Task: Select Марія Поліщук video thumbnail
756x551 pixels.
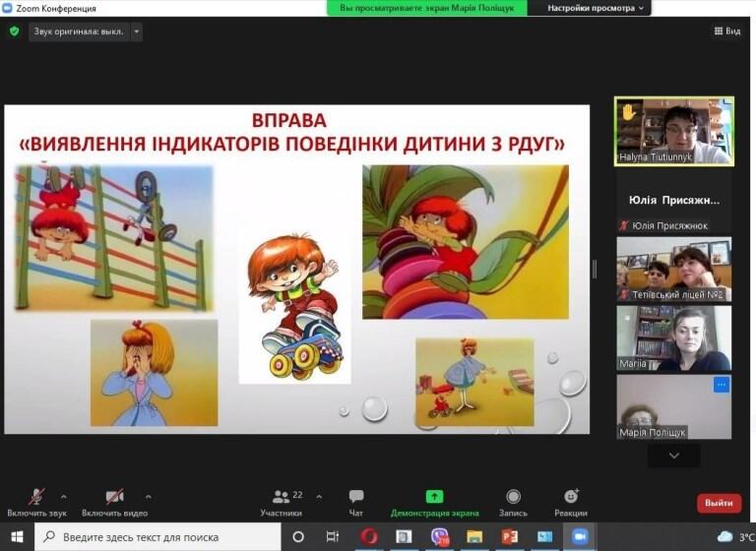Action: [674, 407]
